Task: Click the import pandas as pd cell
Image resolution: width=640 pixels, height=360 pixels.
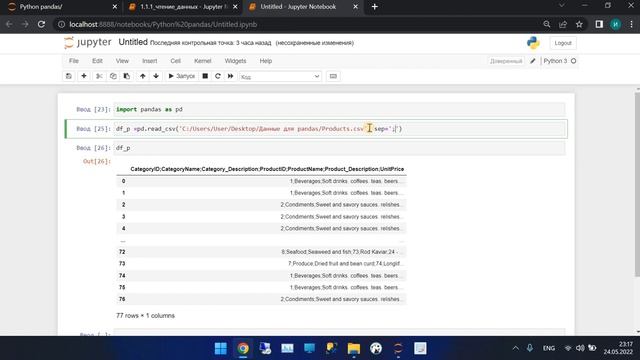Action: coord(339,109)
